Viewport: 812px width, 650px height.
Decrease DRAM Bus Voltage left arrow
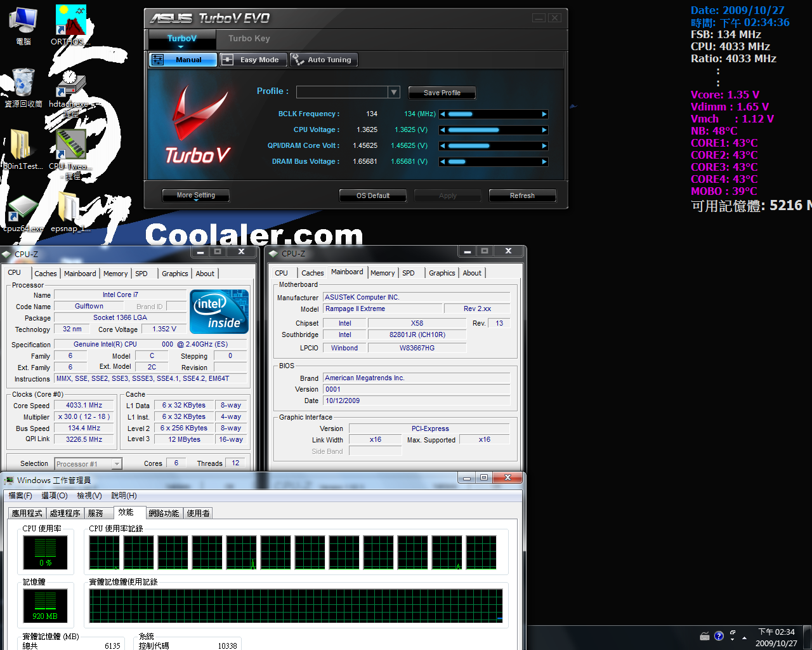pyautogui.click(x=442, y=162)
